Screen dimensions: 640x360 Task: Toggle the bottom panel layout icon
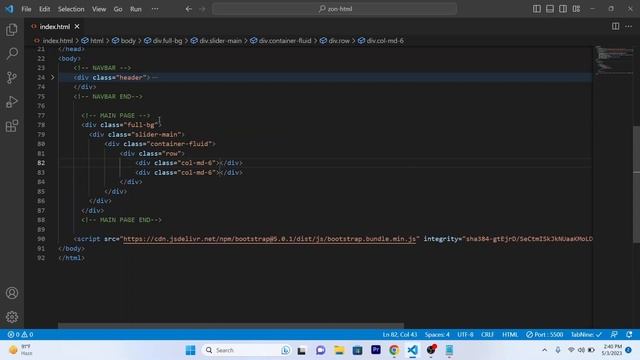[550, 9]
